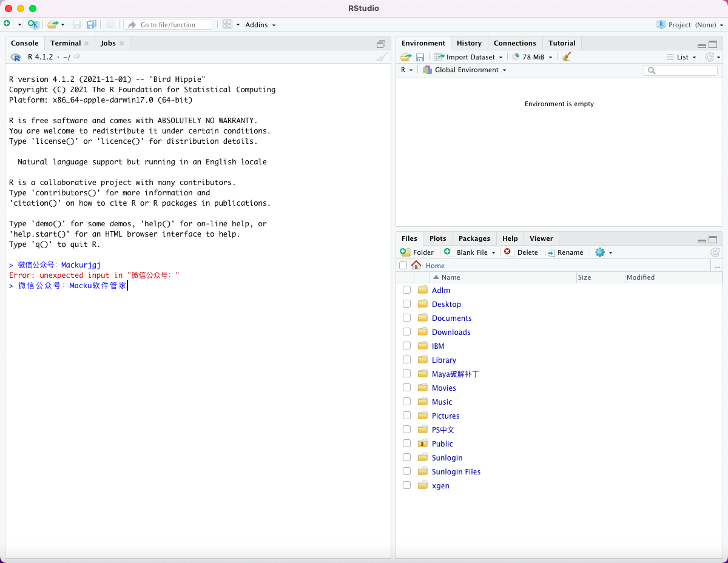Expand the recent files dropdown arrow
The height and width of the screenshot is (563, 728).
click(x=62, y=25)
